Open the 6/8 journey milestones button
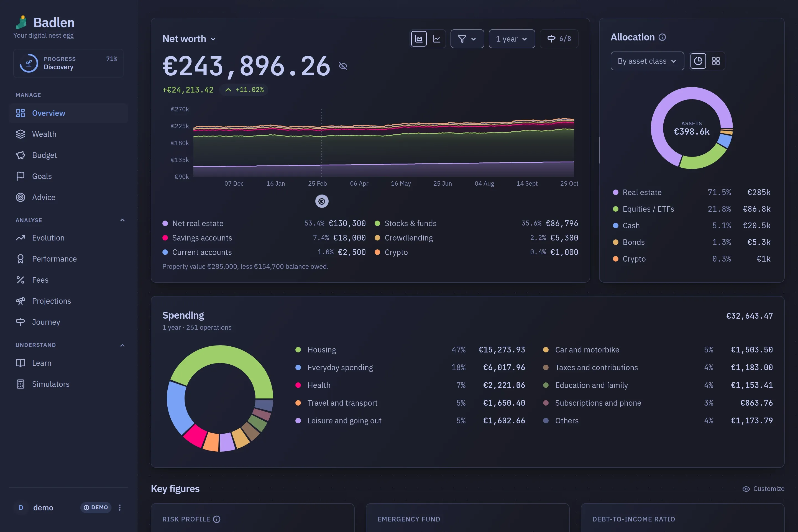The height and width of the screenshot is (532, 798). point(559,39)
